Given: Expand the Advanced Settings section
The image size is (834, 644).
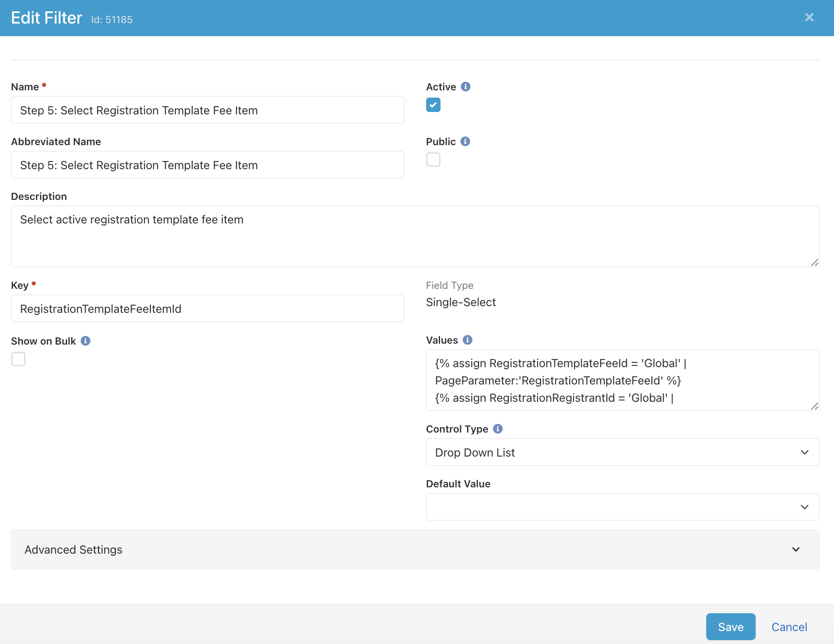Looking at the screenshot, I should point(415,549).
